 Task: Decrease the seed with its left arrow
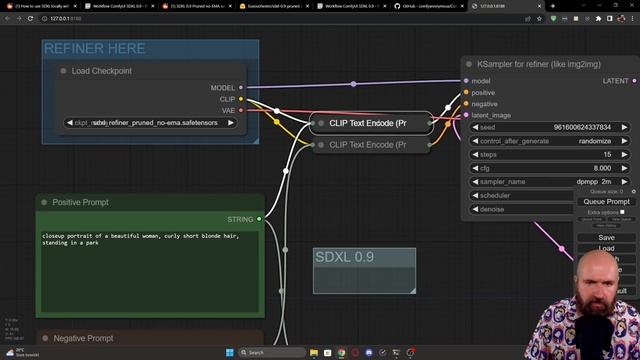(476, 127)
